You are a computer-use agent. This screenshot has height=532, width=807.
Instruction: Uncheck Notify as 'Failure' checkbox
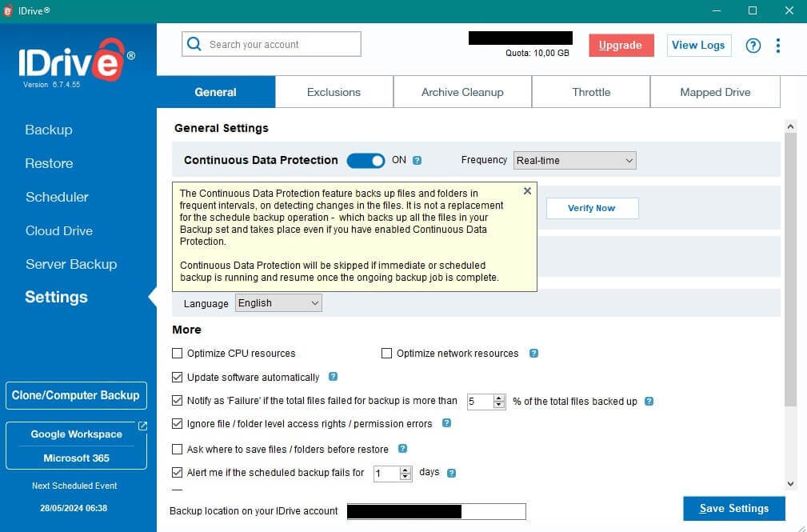point(177,401)
